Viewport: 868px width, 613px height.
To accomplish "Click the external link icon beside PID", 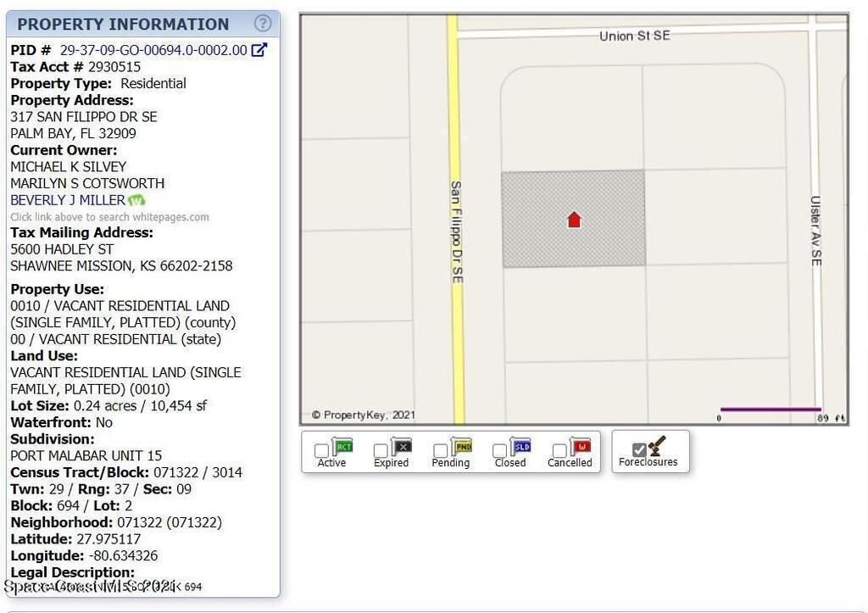I will click(259, 50).
